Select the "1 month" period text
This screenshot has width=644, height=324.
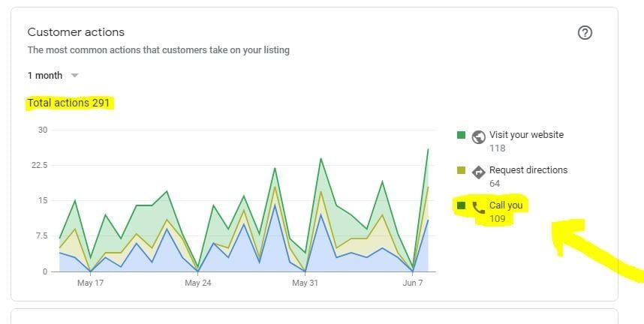[44, 76]
